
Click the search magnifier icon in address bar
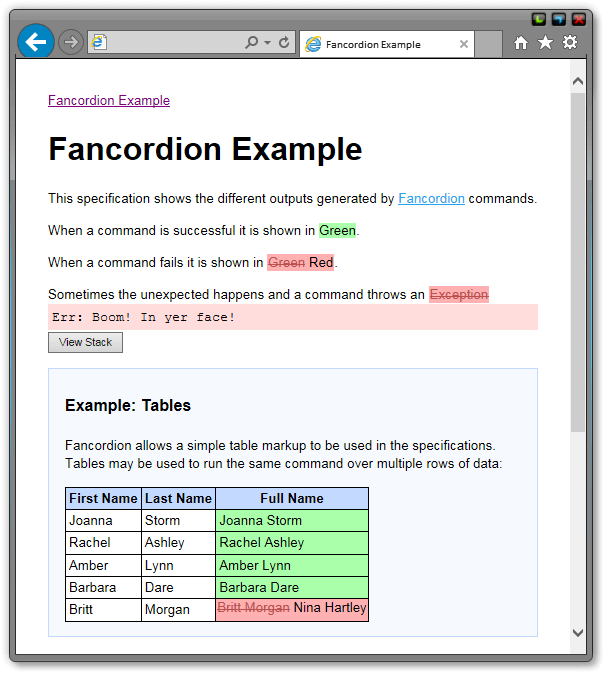pyautogui.click(x=251, y=42)
